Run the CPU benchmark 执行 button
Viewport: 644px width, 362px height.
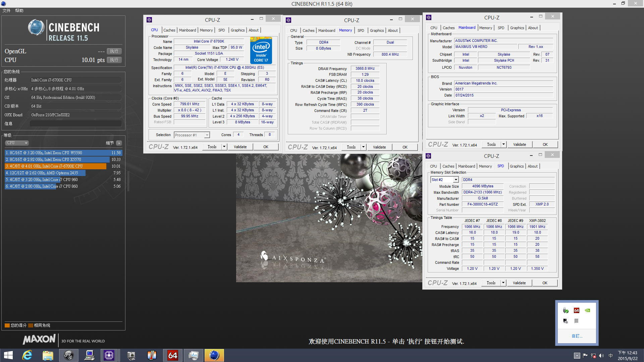[x=114, y=60]
